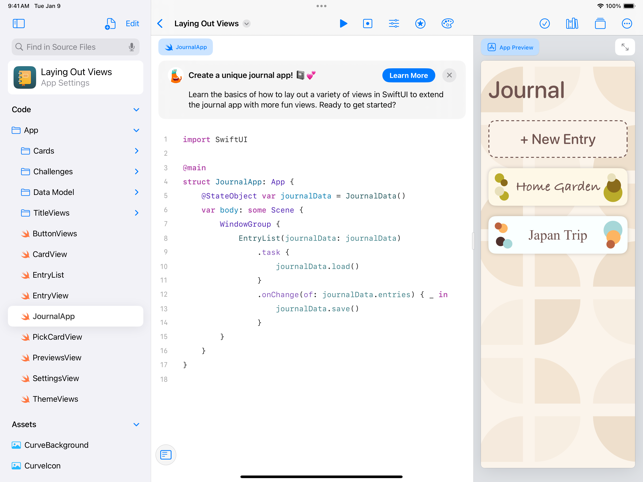Click the Edit button in sidebar
Viewport: 643px width, 482px height.
(132, 23)
